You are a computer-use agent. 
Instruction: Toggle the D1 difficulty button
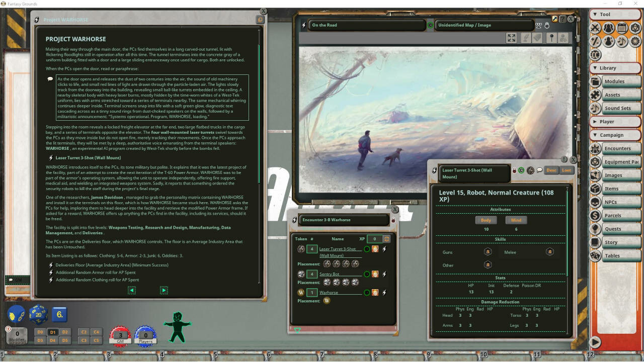pos(53,332)
